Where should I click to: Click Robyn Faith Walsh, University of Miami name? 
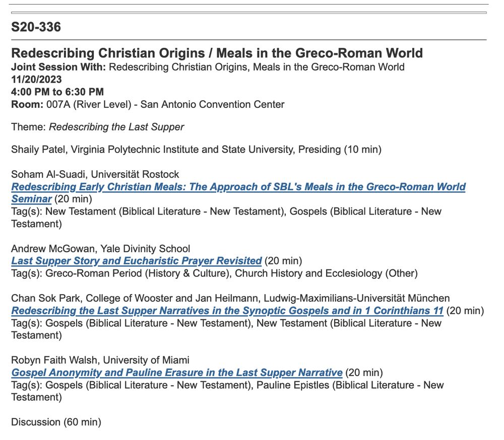point(100,360)
